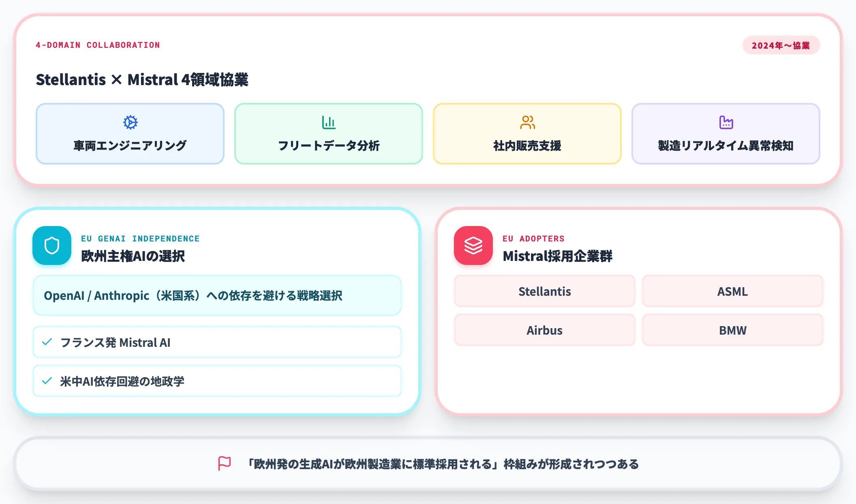Select the ASML company chip

pyautogui.click(x=732, y=291)
